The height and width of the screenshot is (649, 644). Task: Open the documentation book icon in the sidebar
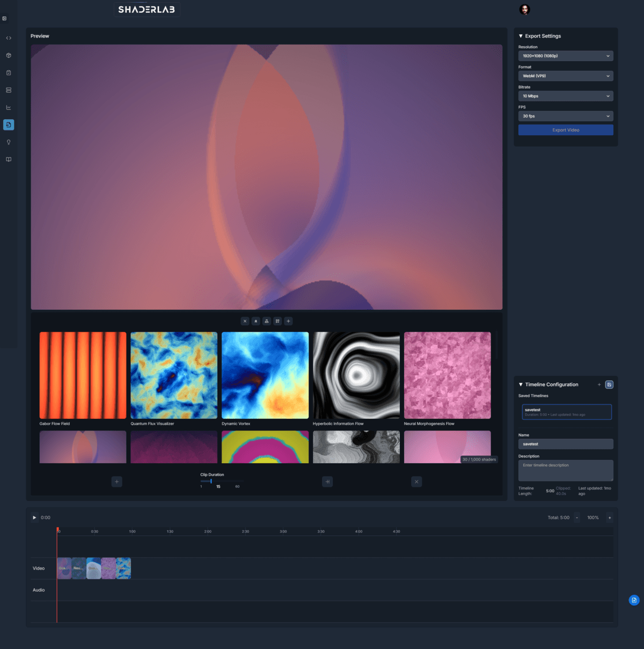(x=9, y=159)
